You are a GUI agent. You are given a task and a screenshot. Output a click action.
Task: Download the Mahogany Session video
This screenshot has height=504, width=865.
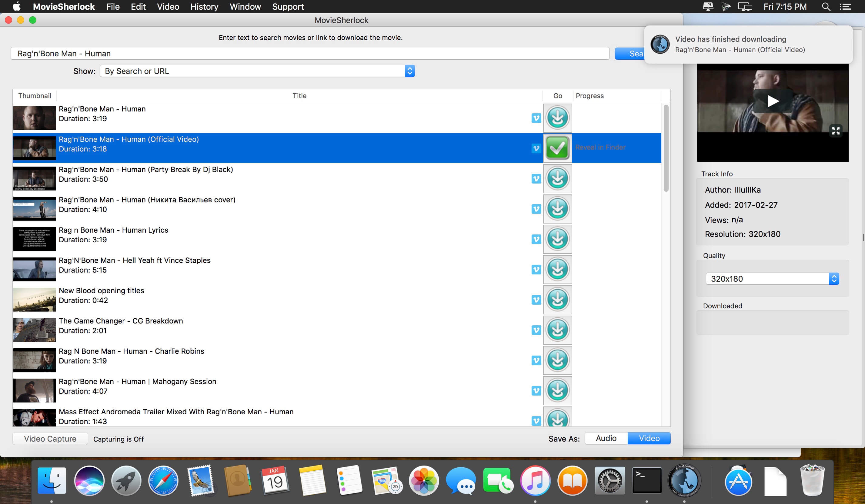(557, 390)
